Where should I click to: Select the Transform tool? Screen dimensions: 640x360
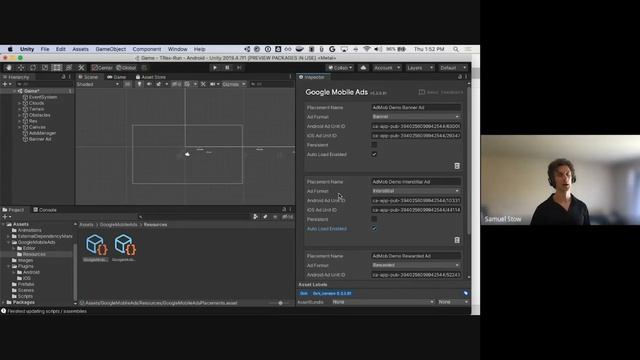69,68
